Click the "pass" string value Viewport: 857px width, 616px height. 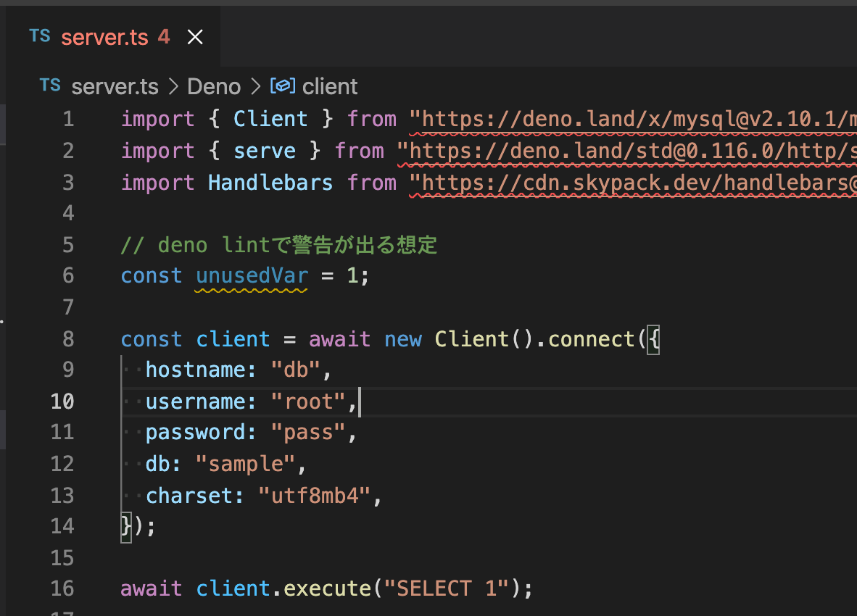[x=308, y=432]
